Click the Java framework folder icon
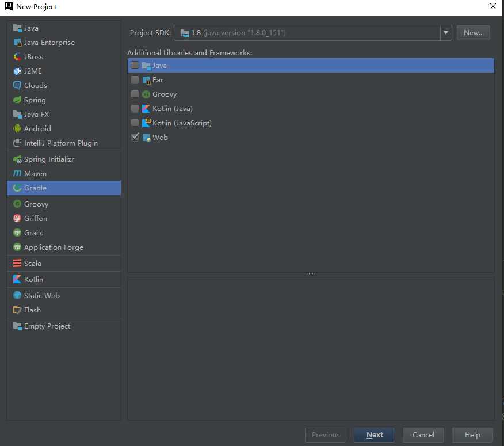 coord(146,66)
